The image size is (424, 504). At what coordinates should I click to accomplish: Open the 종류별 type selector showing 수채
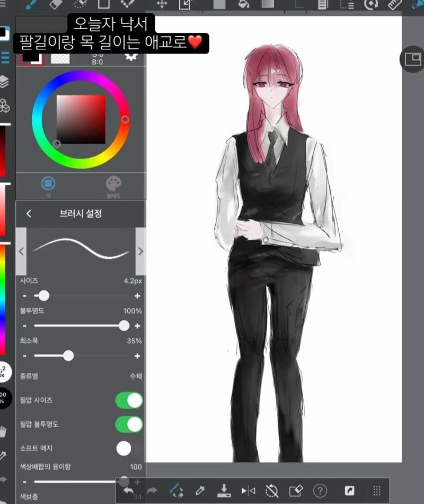point(81,376)
